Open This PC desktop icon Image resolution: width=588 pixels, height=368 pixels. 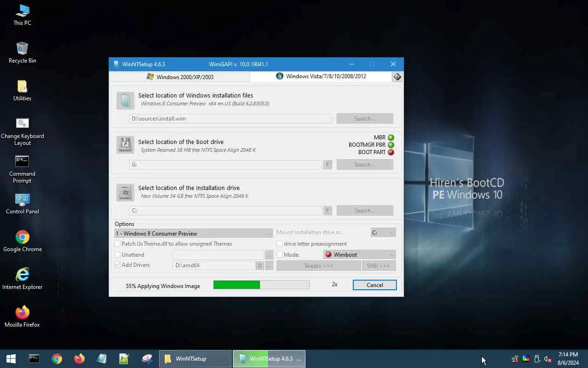22,15
